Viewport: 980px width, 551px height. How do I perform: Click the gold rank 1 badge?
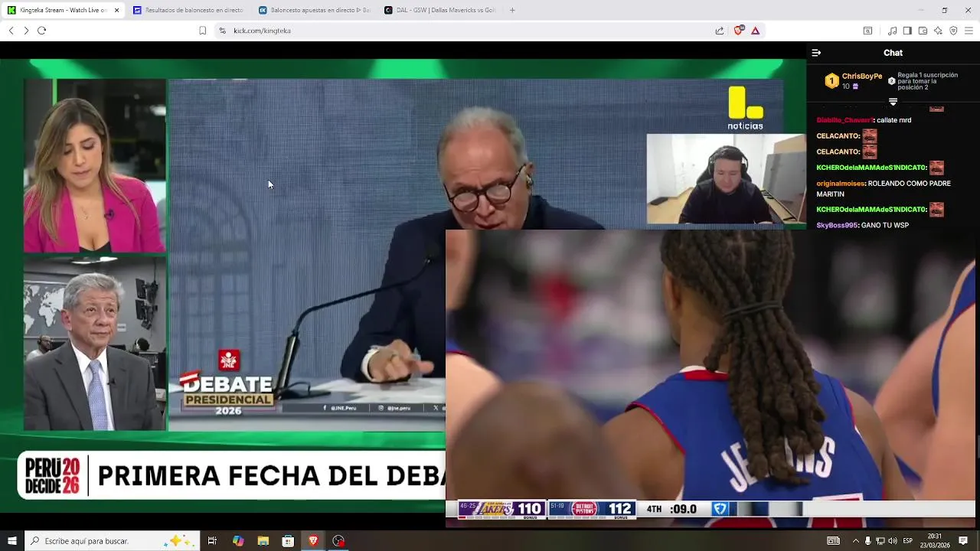tap(831, 81)
